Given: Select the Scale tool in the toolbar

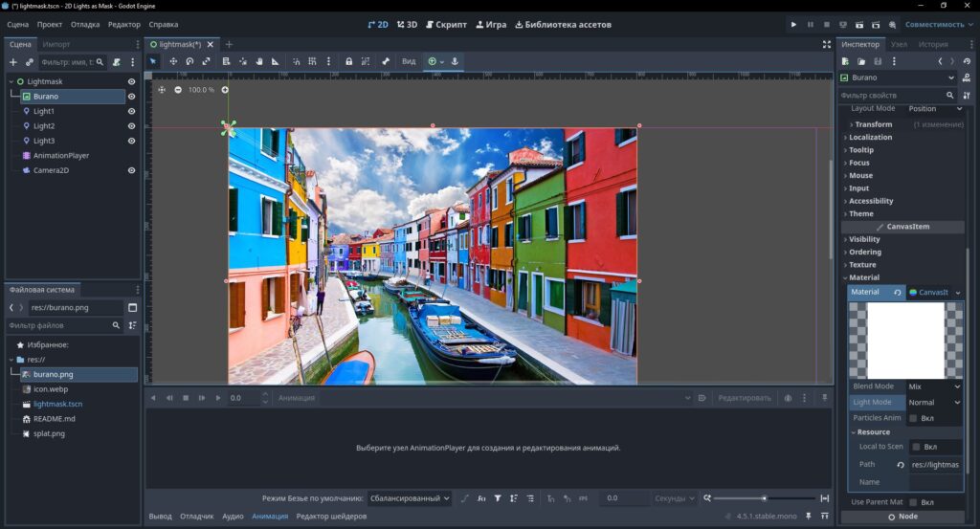Looking at the screenshot, I should click(x=206, y=61).
